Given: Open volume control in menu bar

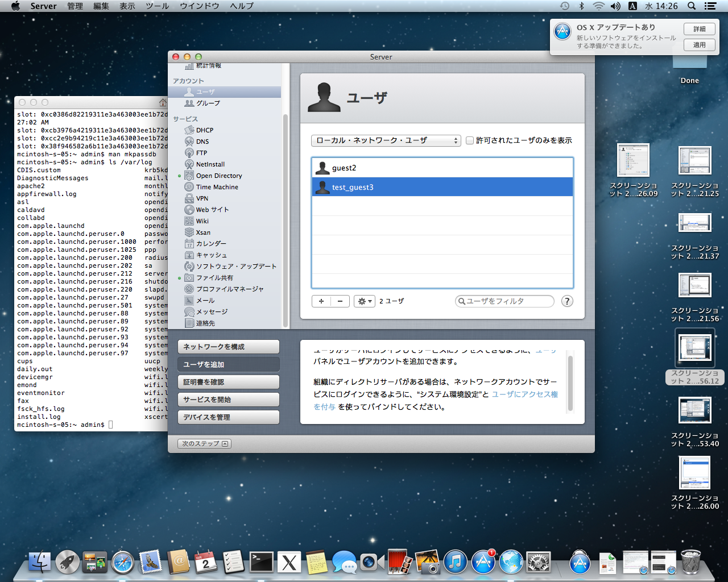Looking at the screenshot, I should (x=615, y=6).
